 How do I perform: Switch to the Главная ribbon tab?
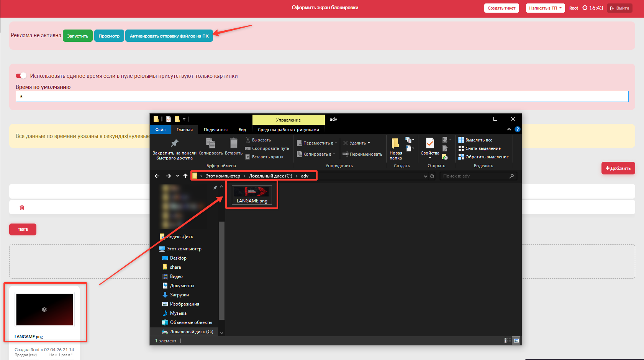pyautogui.click(x=185, y=130)
